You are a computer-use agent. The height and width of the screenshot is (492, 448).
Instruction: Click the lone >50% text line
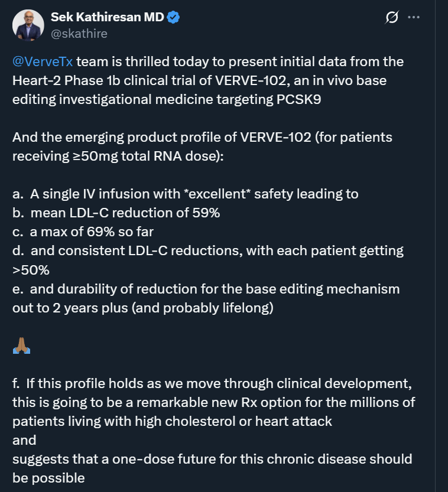(31, 270)
